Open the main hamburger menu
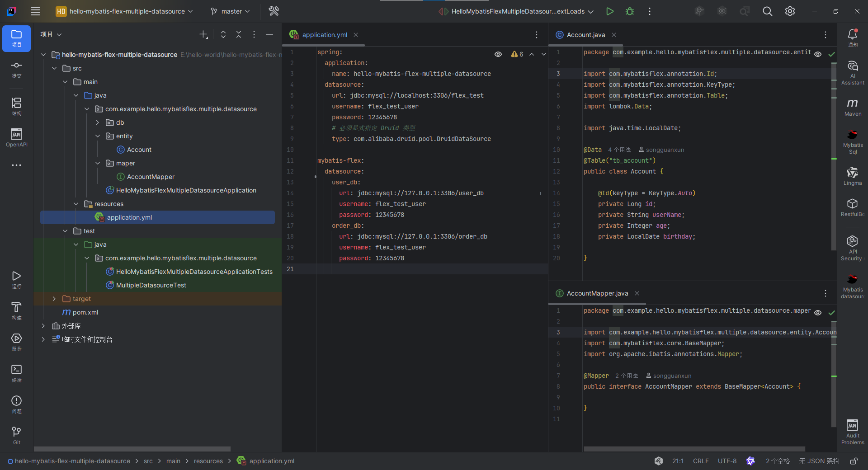Viewport: 868px width, 470px height. (35, 11)
